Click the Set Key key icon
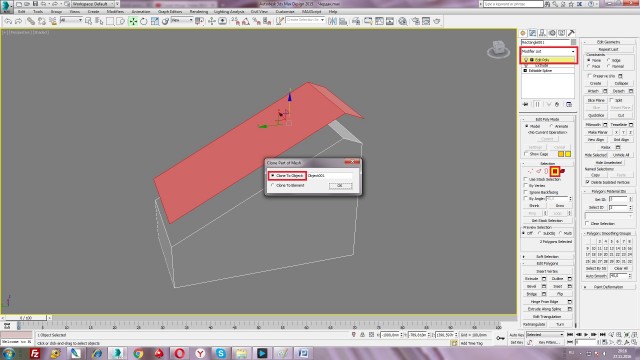This screenshot has height=360, width=640. click(x=500, y=338)
